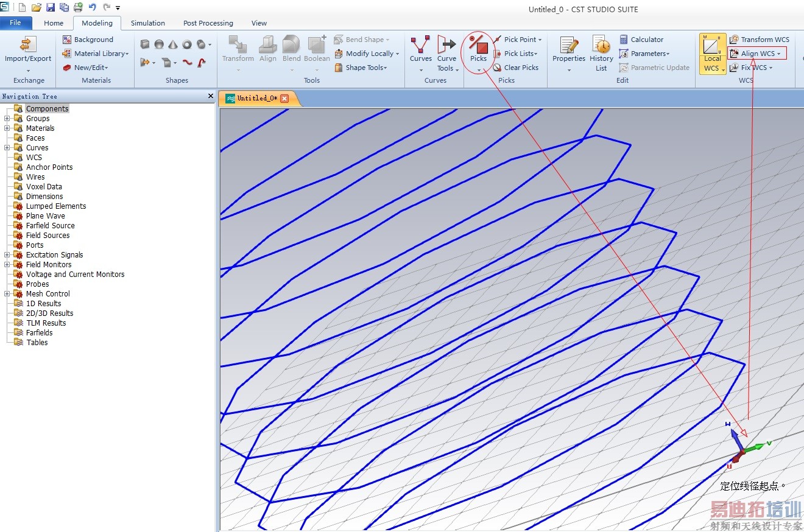Select WCS in the Navigation Tree
Viewport: 804px width, 532px height.
(x=34, y=158)
